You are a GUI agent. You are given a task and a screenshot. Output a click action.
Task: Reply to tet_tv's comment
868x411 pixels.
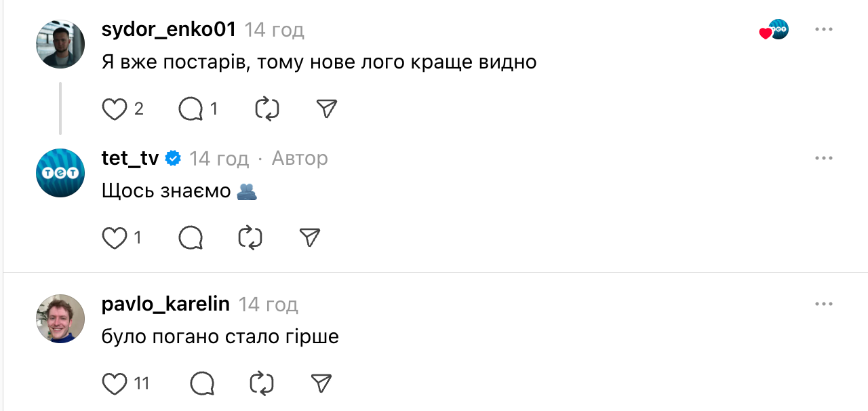coord(191,237)
